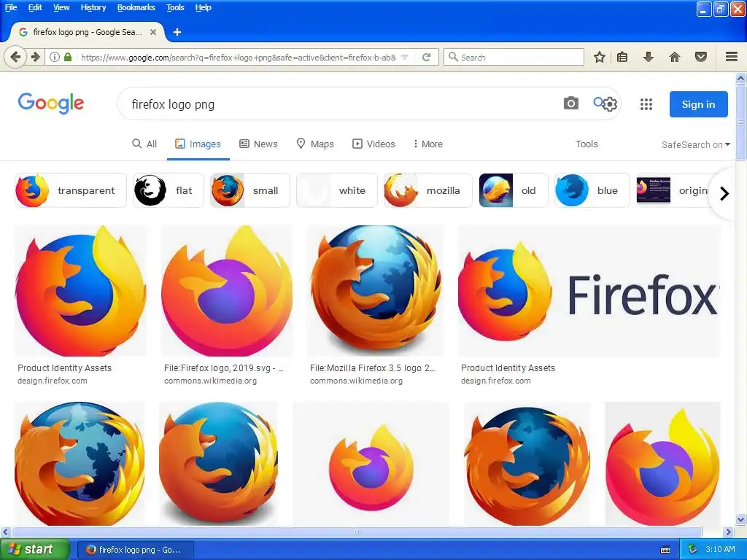Open the Bookmarks menu
The height and width of the screenshot is (560, 747).
[x=136, y=7]
